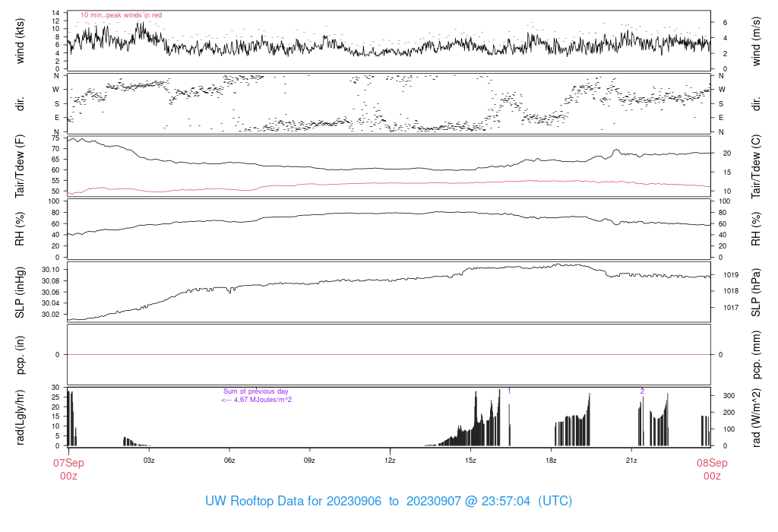
Task: Click the '06z' time tick label
Action: (x=229, y=461)
